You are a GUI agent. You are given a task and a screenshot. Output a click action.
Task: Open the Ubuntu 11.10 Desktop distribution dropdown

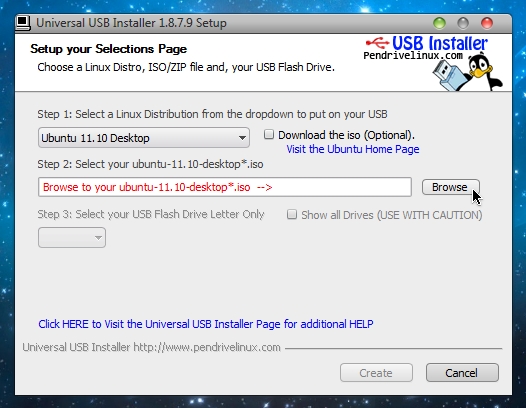pos(144,138)
